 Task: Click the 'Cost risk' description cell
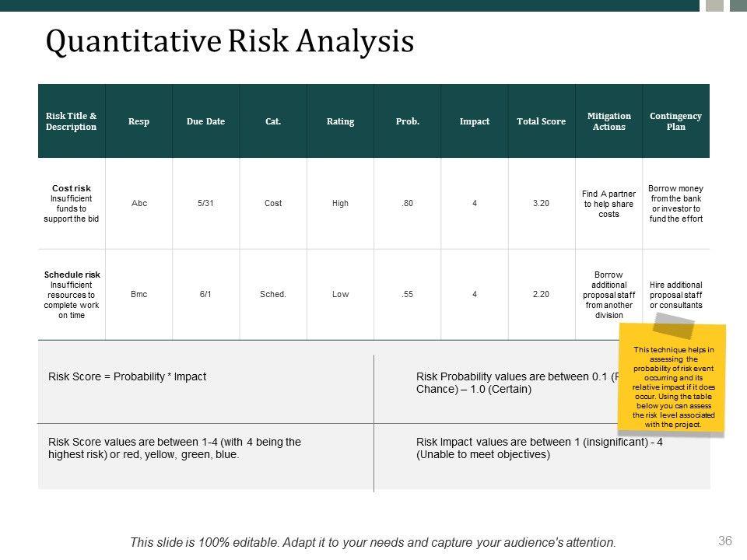coord(72,204)
